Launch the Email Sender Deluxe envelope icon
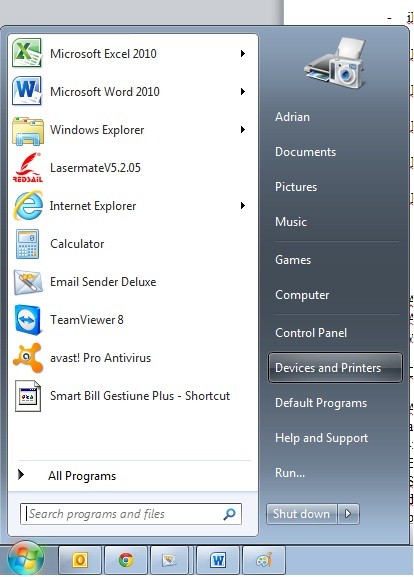414x577 pixels. pyautogui.click(x=28, y=282)
